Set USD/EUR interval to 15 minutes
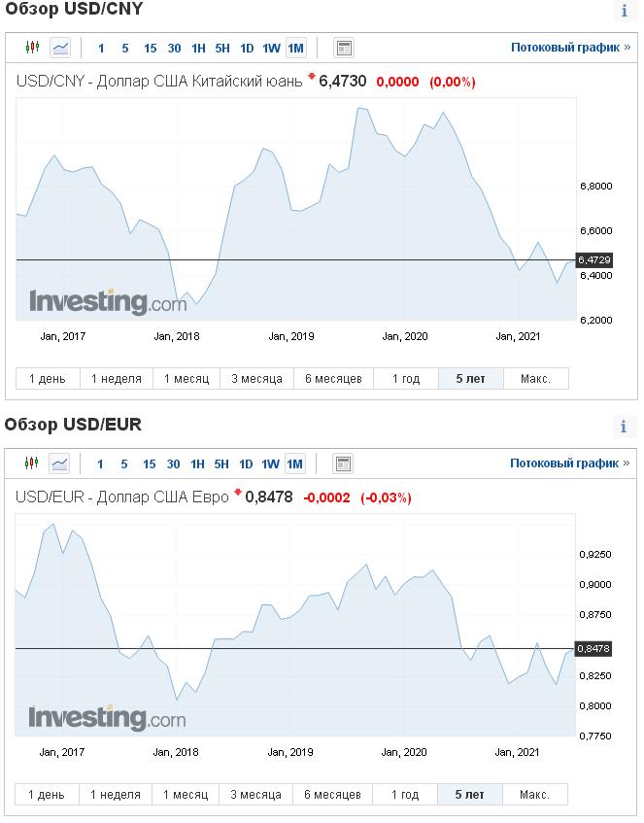The image size is (644, 823). 149,464
